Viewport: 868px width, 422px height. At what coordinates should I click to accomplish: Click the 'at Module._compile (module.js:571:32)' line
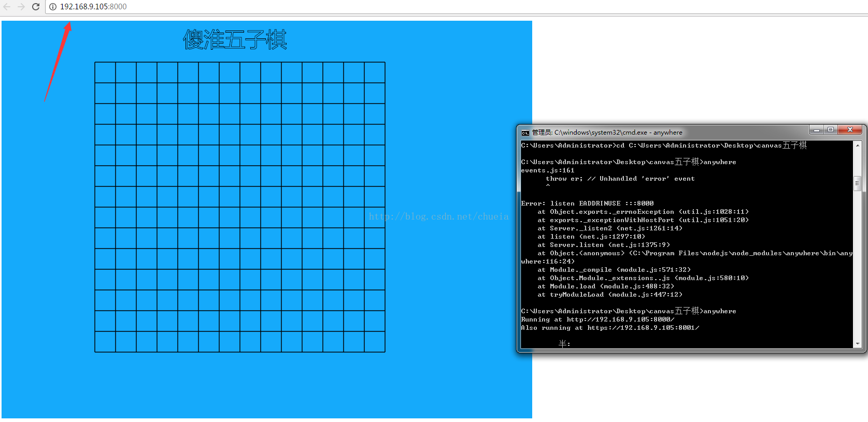[x=614, y=270]
